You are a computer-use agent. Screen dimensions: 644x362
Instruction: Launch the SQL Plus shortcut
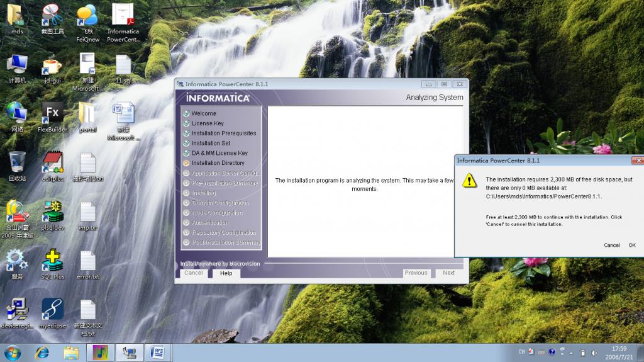[x=52, y=264]
